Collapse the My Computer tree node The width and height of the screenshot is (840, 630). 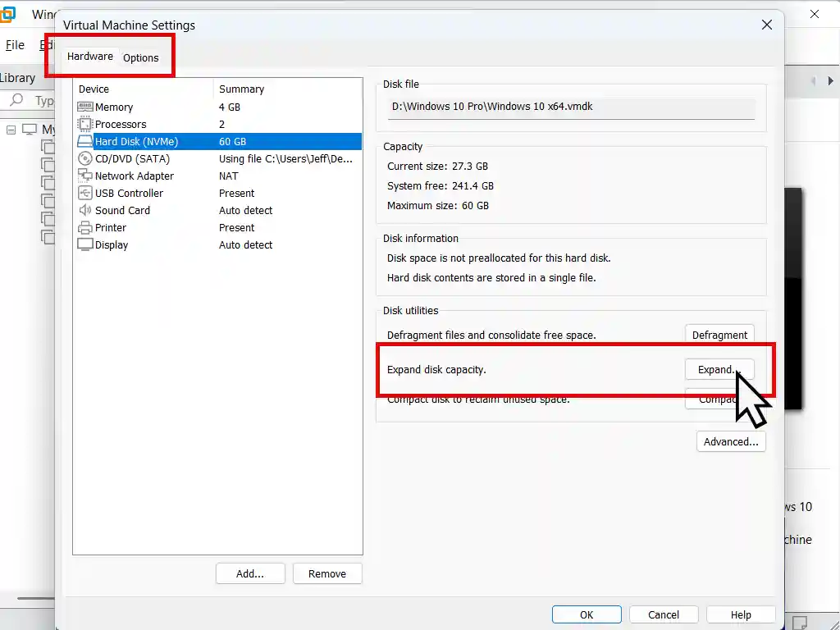coord(11,130)
